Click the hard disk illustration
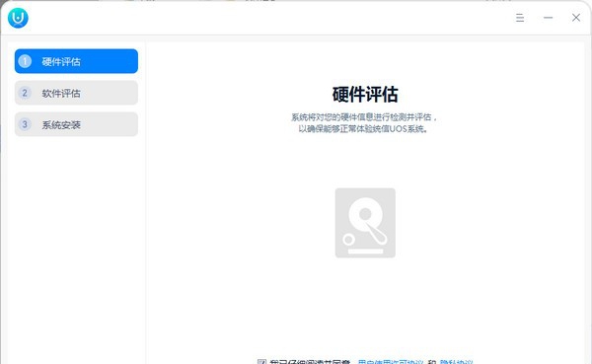 coord(365,223)
